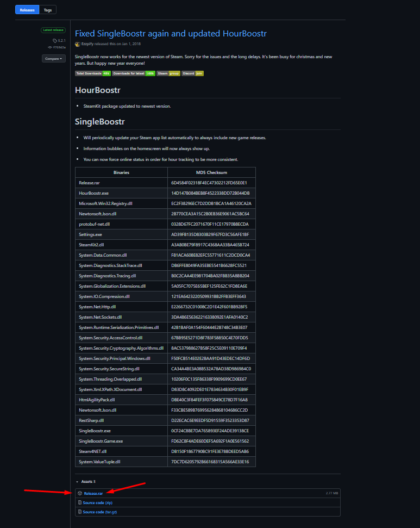Select the System.Data.Common.dll cell

point(122,255)
